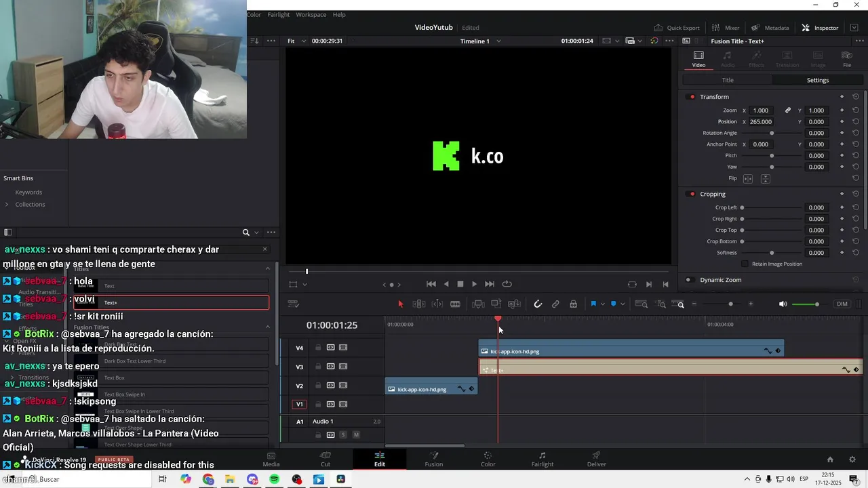Open the Cut page
The width and height of the screenshot is (868, 488).
point(325,459)
